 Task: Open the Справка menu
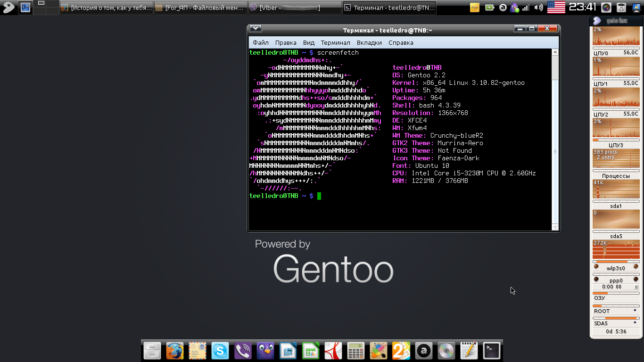(x=401, y=42)
